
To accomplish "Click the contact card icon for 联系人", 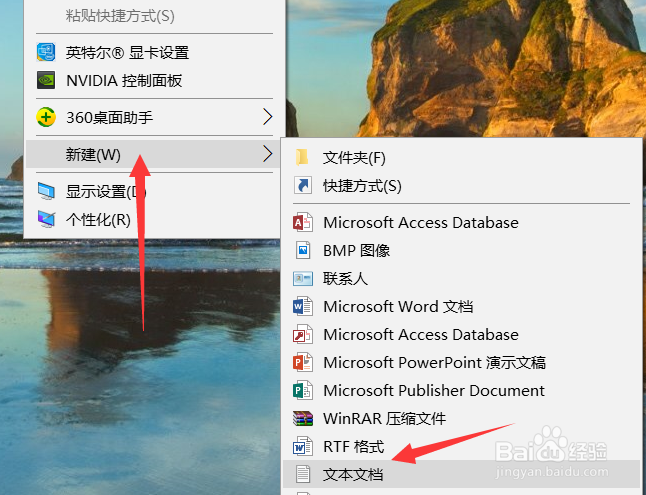I will click(x=303, y=279).
